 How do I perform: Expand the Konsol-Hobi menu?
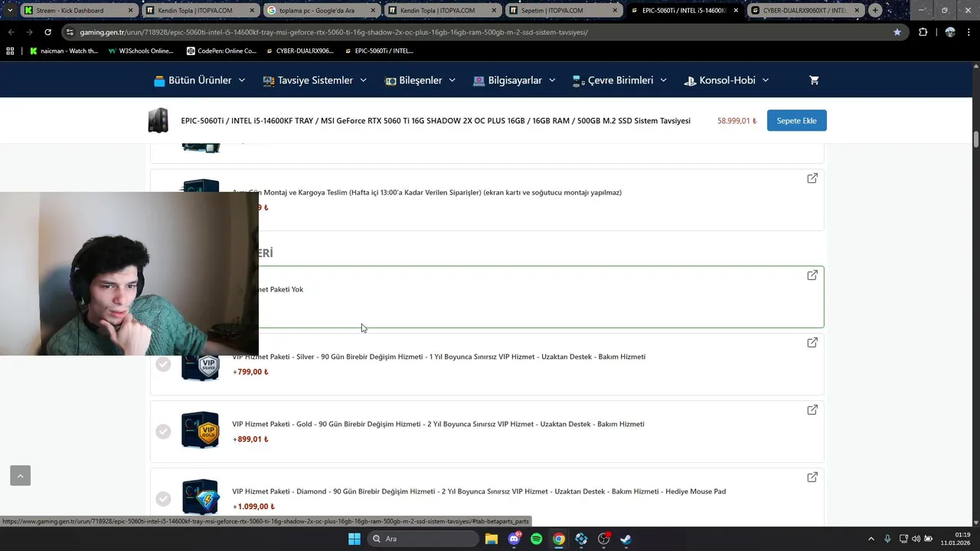tap(727, 80)
